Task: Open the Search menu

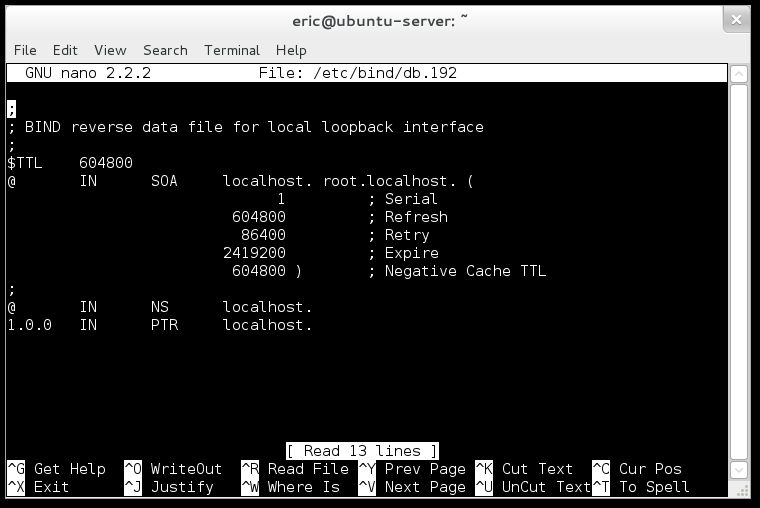Action: pyautogui.click(x=165, y=50)
